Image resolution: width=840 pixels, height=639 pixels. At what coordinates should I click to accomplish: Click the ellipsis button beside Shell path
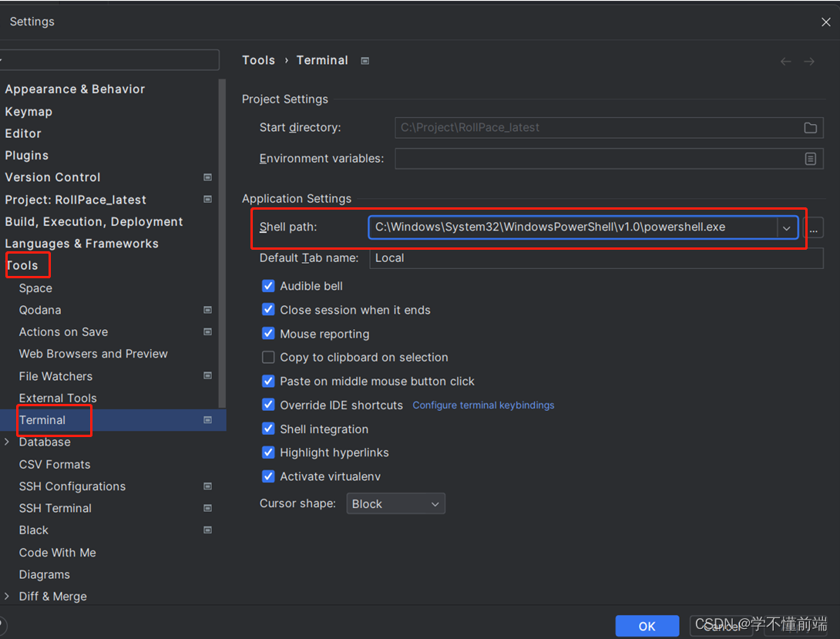point(815,227)
